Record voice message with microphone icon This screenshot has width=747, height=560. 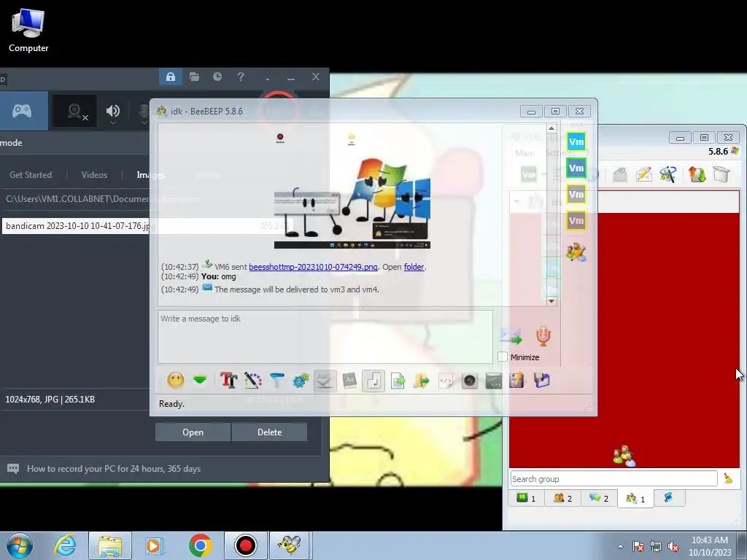(543, 336)
